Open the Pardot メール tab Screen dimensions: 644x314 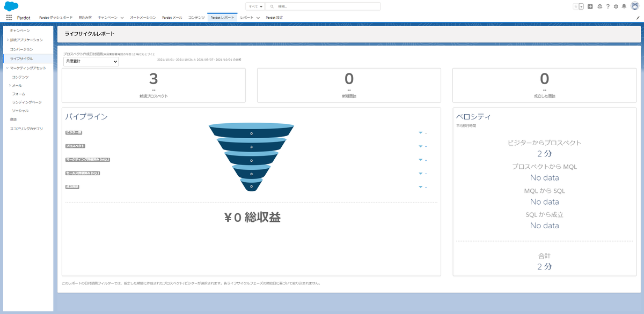(172, 18)
